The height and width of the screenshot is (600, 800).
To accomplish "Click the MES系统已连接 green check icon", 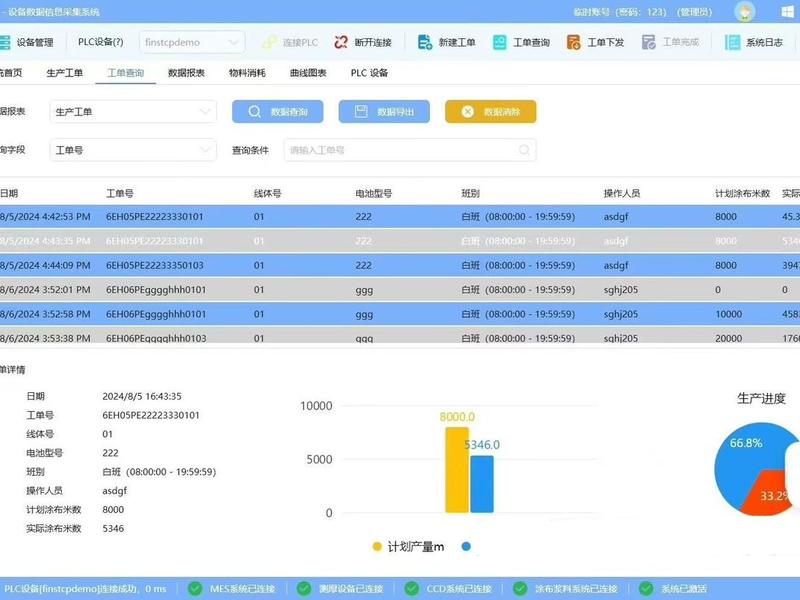I will click(195, 589).
